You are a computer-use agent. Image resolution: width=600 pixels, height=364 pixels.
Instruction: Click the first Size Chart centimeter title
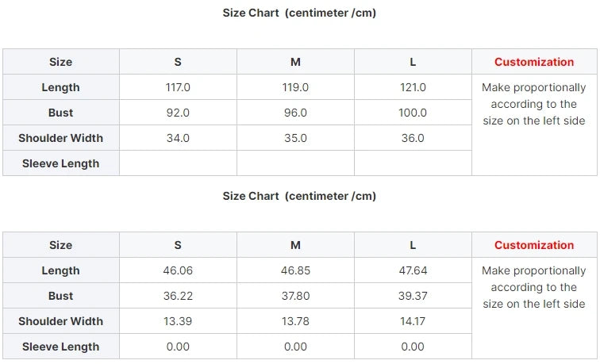[299, 13]
